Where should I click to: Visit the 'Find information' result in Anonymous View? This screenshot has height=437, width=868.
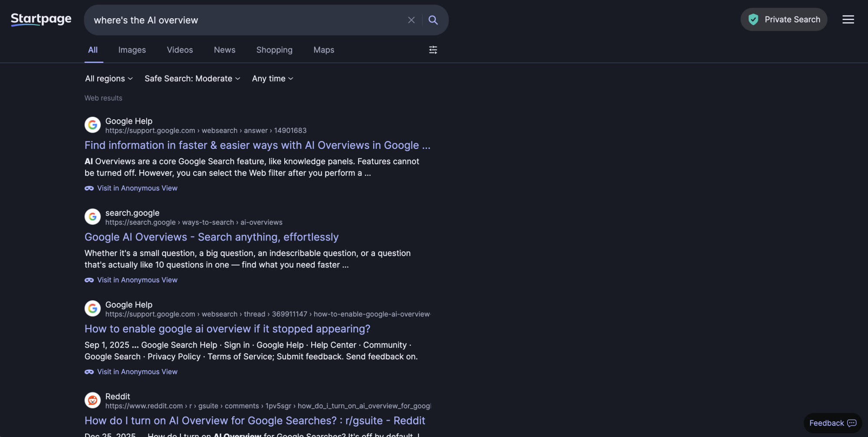pos(131,188)
